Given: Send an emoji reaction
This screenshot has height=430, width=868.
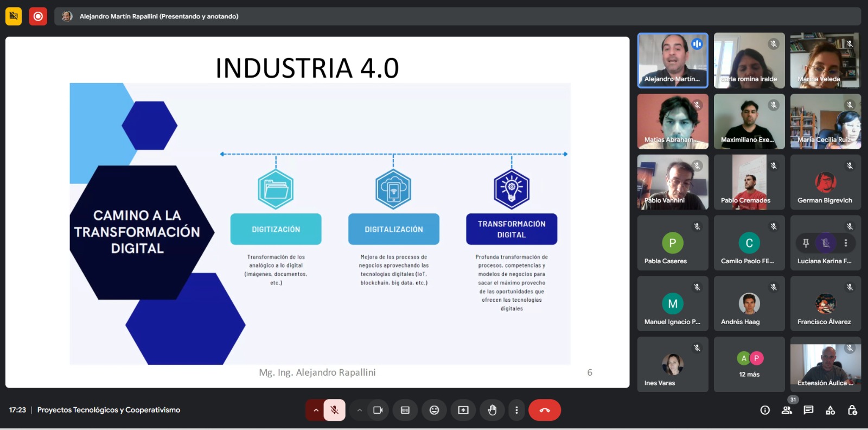Looking at the screenshot, I should [x=434, y=410].
